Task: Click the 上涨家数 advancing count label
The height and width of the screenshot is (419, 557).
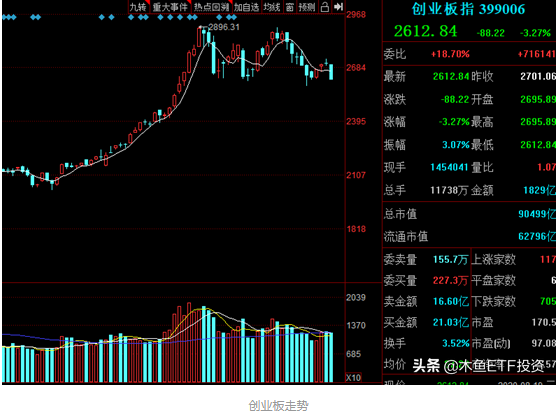Action: tap(493, 260)
